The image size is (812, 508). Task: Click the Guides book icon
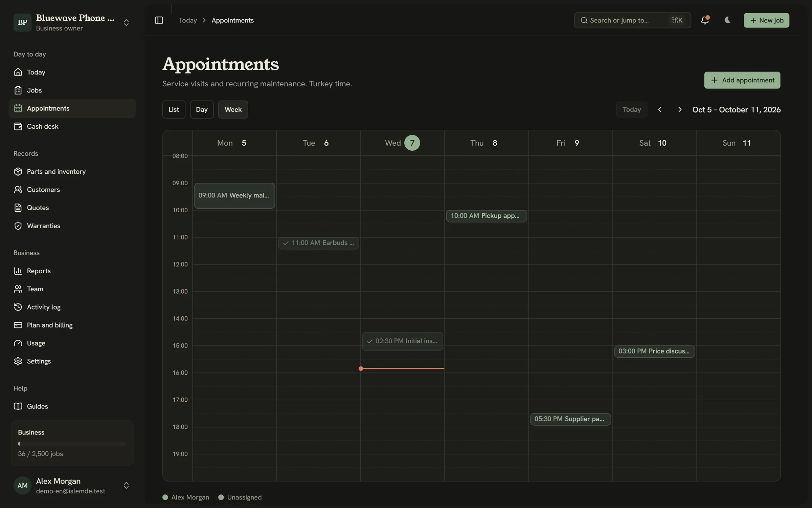pos(18,406)
